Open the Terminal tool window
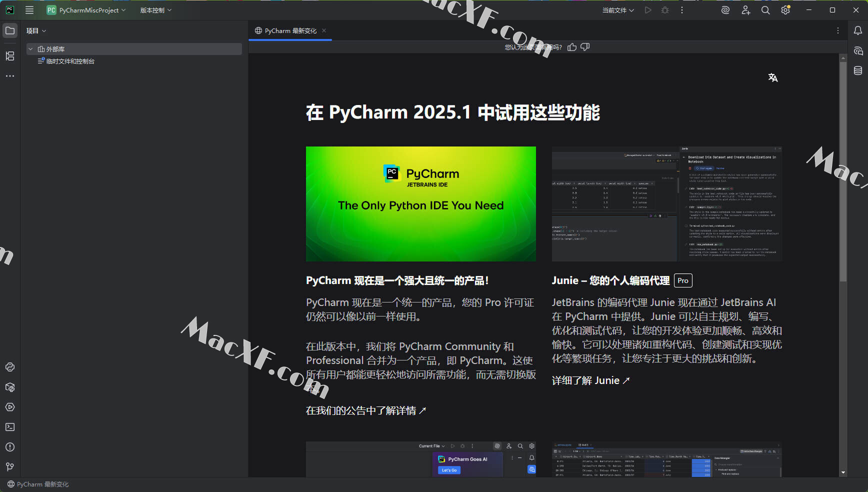This screenshot has height=492, width=868. coord(10,427)
